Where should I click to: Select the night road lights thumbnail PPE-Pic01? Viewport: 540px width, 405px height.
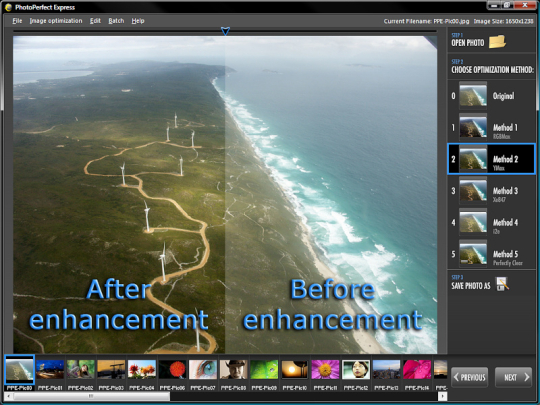click(x=50, y=370)
